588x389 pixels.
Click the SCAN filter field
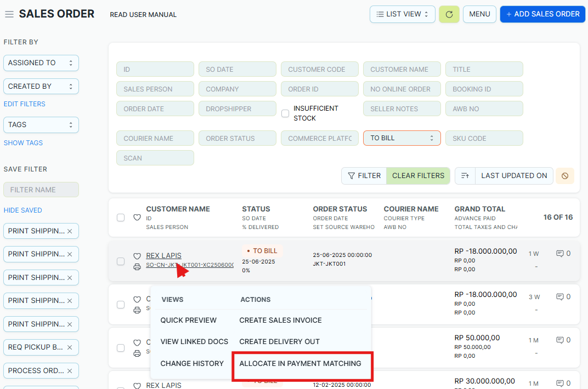tap(155, 158)
